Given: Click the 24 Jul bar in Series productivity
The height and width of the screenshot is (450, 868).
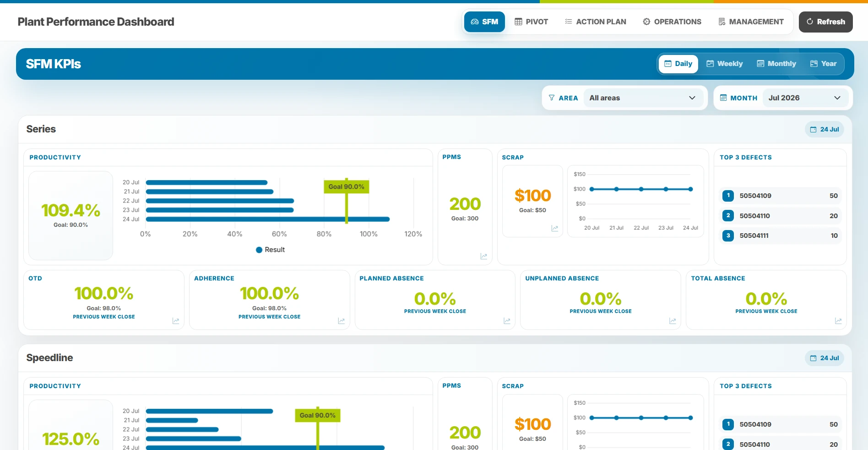Looking at the screenshot, I should [x=267, y=219].
